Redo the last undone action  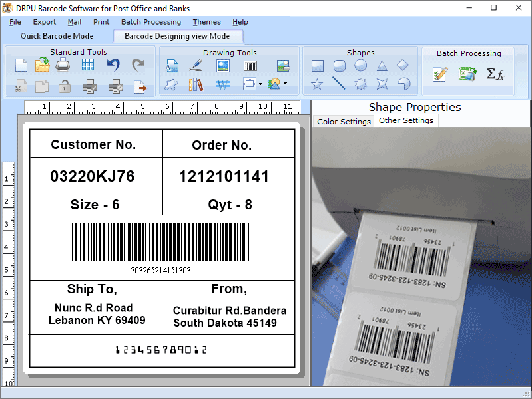[138, 65]
